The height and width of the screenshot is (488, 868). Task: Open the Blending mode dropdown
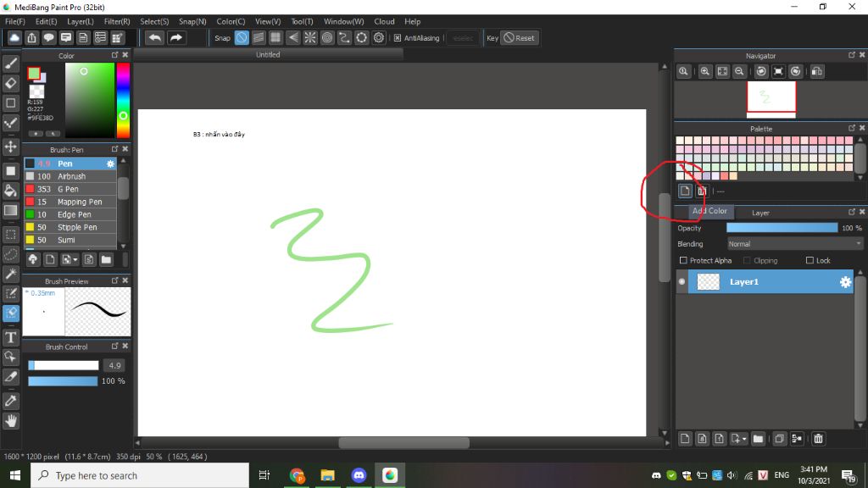coord(795,244)
